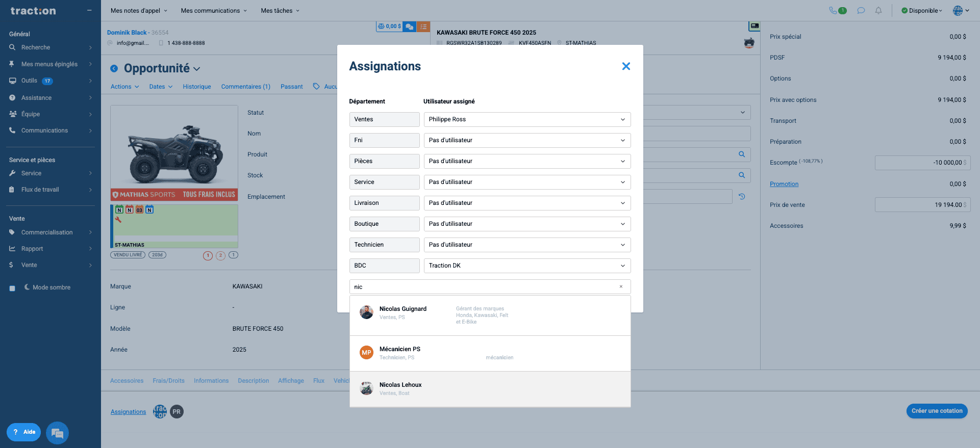Open the Ventes assigned user dropdown
The height and width of the screenshot is (448, 980).
click(527, 119)
